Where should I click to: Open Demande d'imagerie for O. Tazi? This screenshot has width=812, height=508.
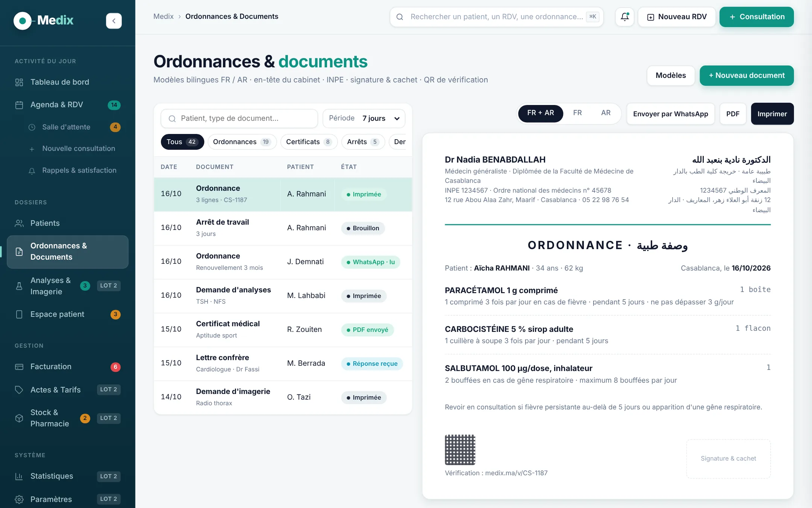click(283, 397)
